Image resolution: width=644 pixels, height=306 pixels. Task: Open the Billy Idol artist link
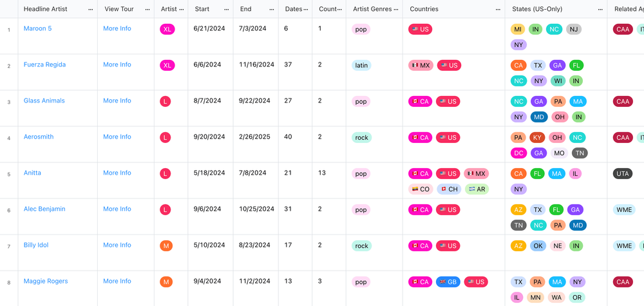(35, 245)
